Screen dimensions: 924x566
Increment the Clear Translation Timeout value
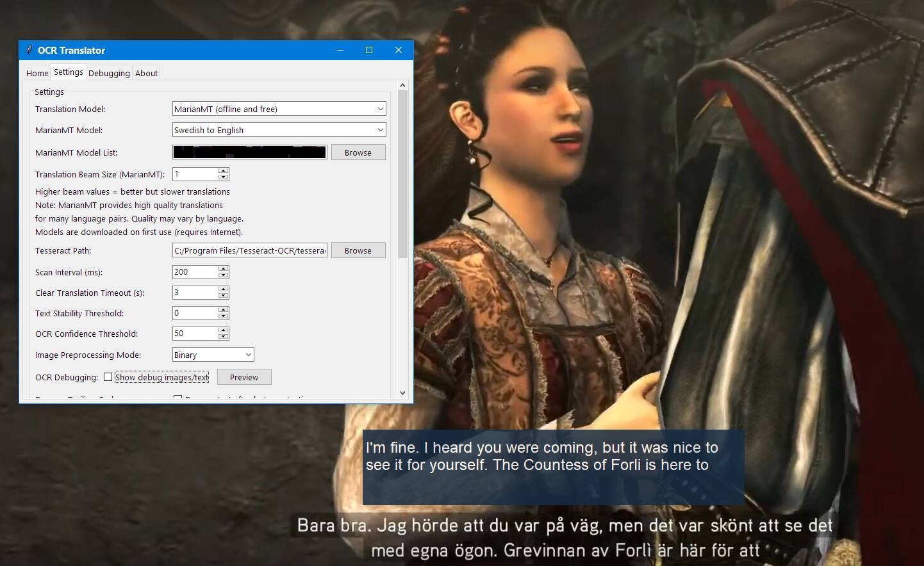223,289
